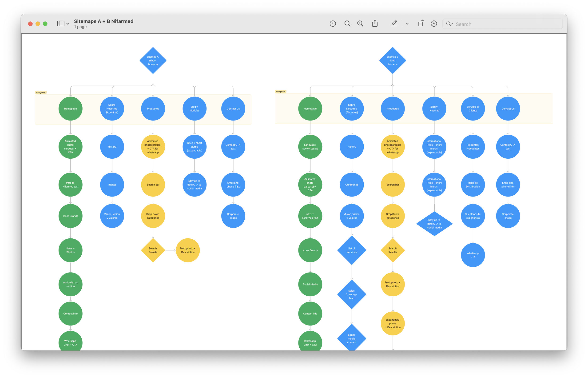
Task: Select the green Language switch toggle node
Action: pos(310,147)
